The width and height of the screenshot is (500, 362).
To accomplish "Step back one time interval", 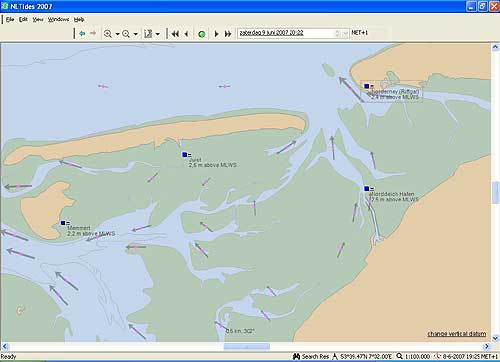I will point(187,34).
